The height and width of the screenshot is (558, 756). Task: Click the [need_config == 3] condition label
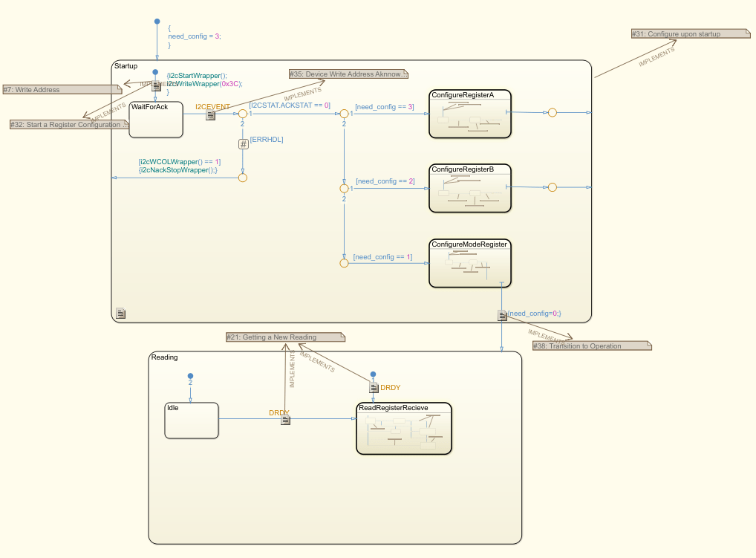click(x=384, y=106)
